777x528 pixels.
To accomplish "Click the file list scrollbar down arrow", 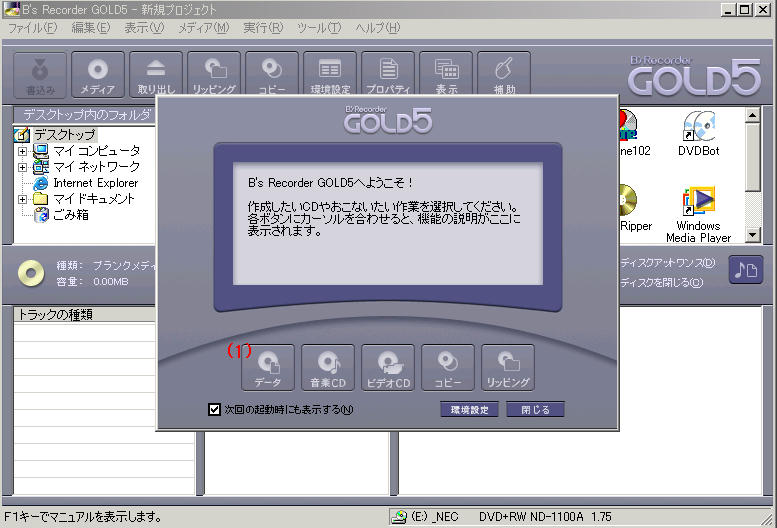I will click(x=753, y=235).
